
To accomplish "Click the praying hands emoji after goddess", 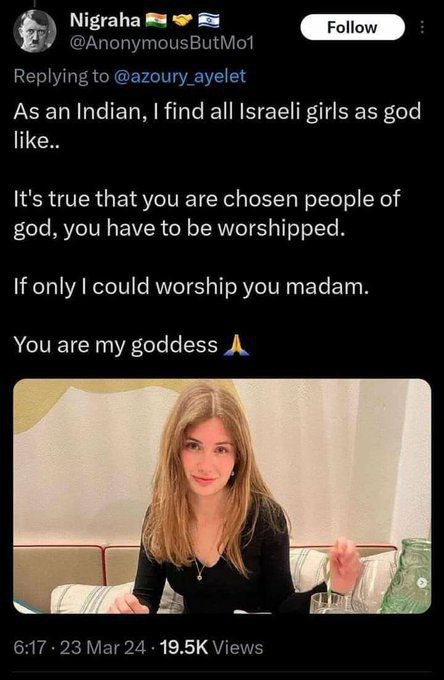I will [236, 346].
